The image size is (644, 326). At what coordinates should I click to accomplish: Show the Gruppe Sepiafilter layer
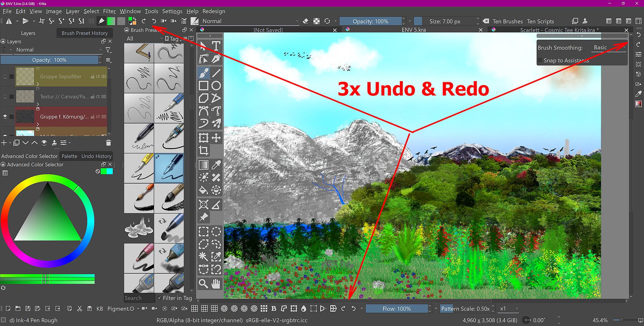[x=5, y=76]
